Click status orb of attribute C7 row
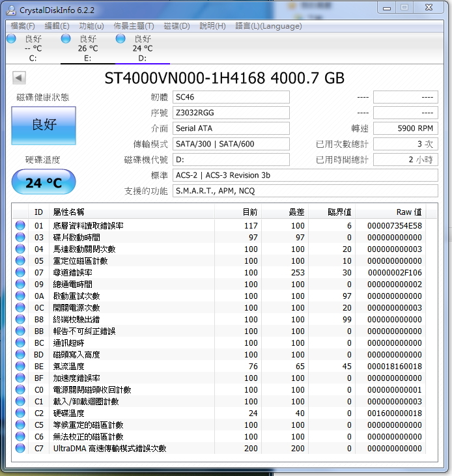The height and width of the screenshot is (476, 452). pos(20,449)
